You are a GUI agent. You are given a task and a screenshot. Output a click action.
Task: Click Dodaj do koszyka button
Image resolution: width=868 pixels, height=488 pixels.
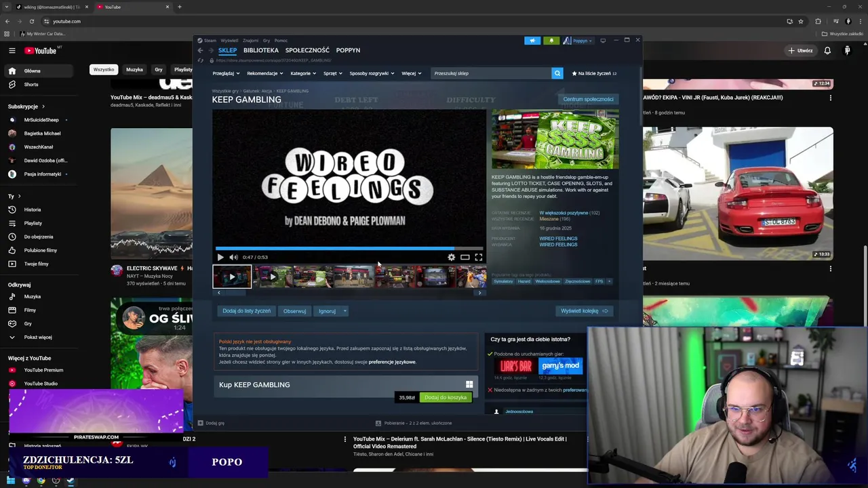pyautogui.click(x=446, y=397)
